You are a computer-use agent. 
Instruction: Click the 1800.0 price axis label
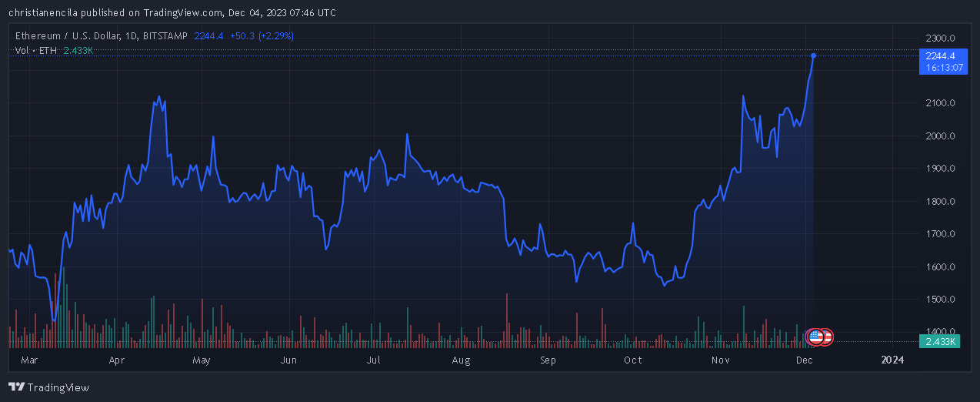pyautogui.click(x=940, y=202)
